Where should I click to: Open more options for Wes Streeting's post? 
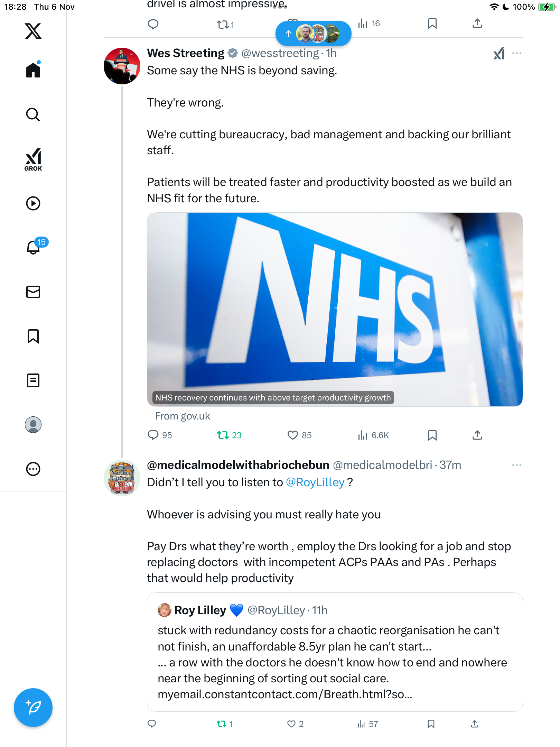(516, 53)
